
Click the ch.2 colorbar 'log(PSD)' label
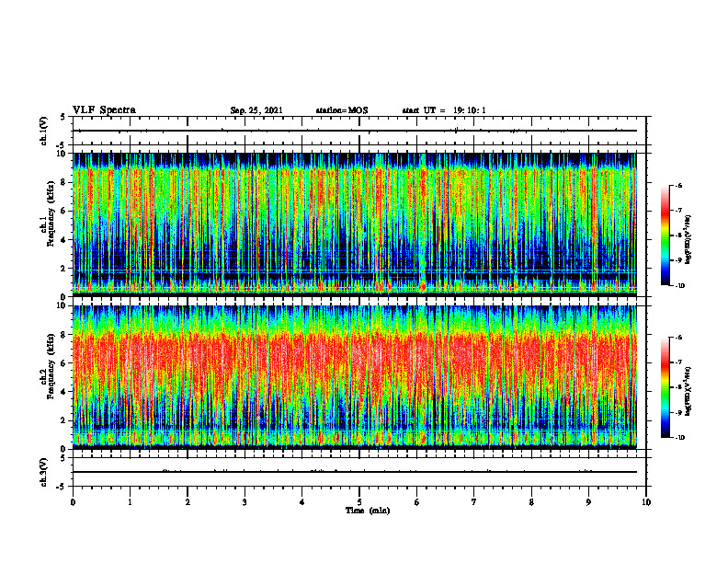pyautogui.click(x=689, y=390)
